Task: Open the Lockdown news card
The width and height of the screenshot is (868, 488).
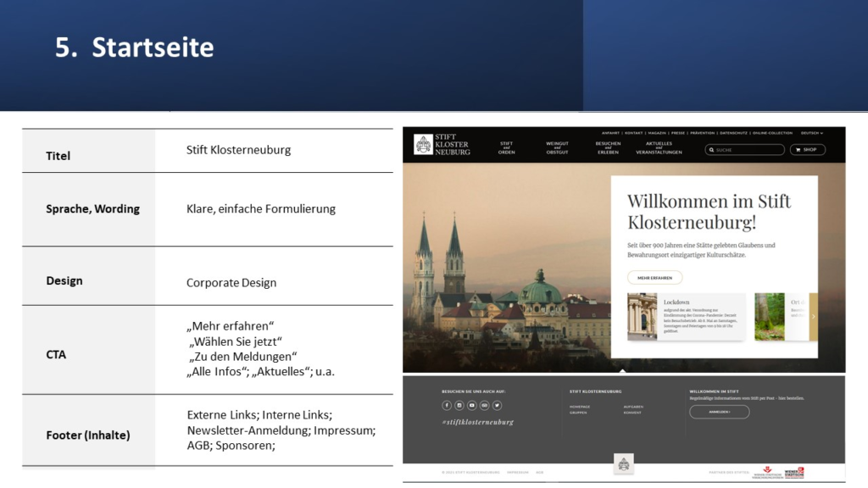Action: pos(686,316)
